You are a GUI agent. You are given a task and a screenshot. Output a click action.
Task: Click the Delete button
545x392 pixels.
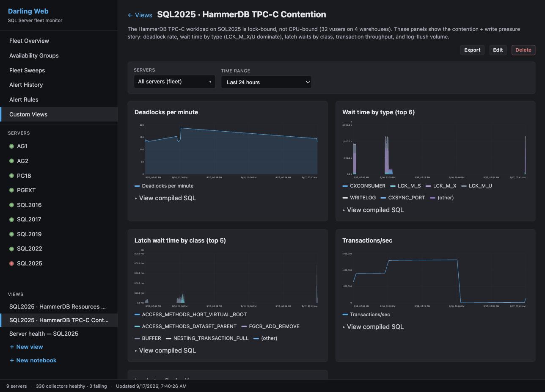click(x=523, y=50)
